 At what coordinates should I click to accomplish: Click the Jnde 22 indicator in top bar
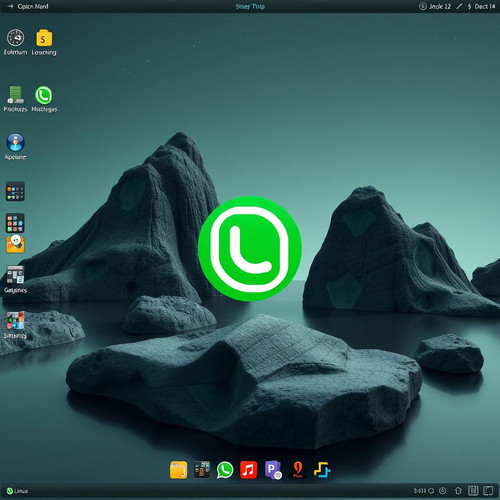click(440, 6)
